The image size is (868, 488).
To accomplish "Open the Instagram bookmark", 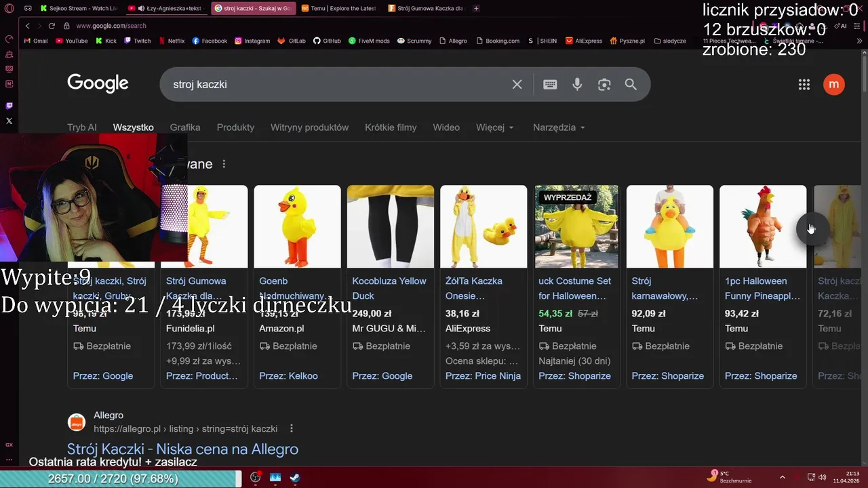I will pyautogui.click(x=252, y=41).
